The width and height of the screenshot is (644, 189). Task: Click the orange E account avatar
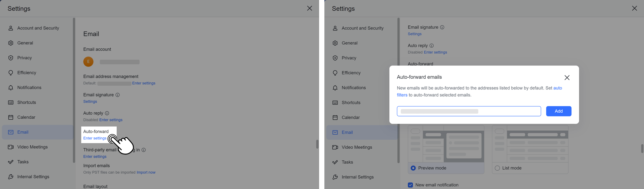pyautogui.click(x=88, y=62)
